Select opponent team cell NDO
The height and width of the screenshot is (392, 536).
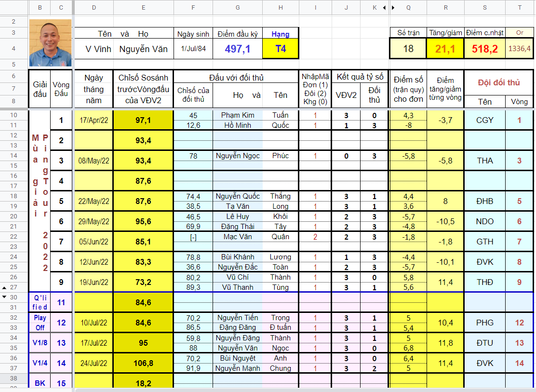pyautogui.click(x=485, y=221)
